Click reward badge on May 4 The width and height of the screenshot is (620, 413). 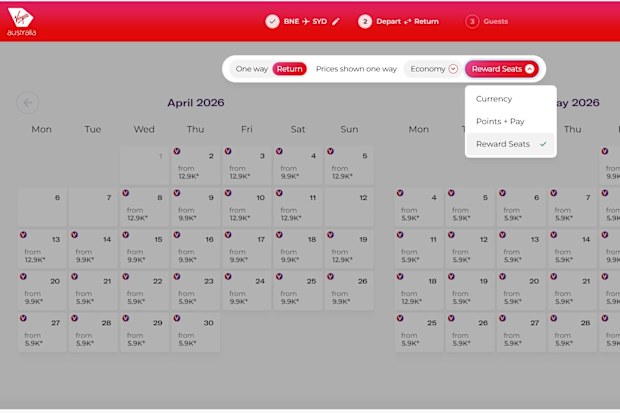coord(400,193)
